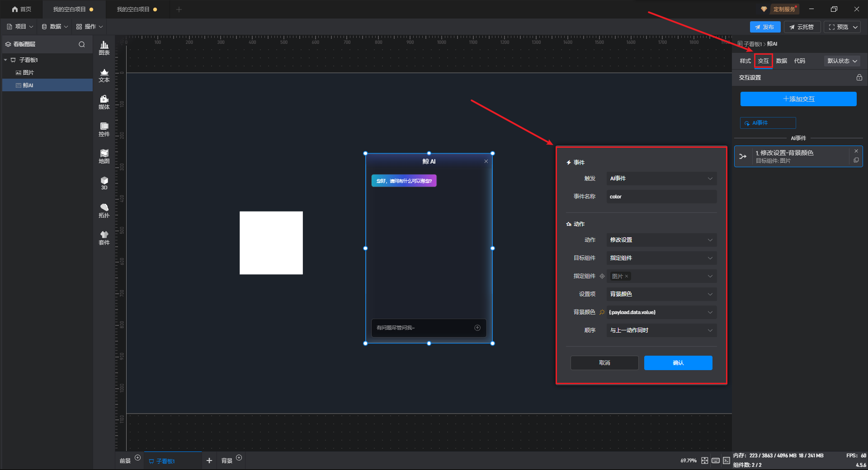Select the 文本 text component icon
Viewport: 868px width, 470px height.
point(104,75)
